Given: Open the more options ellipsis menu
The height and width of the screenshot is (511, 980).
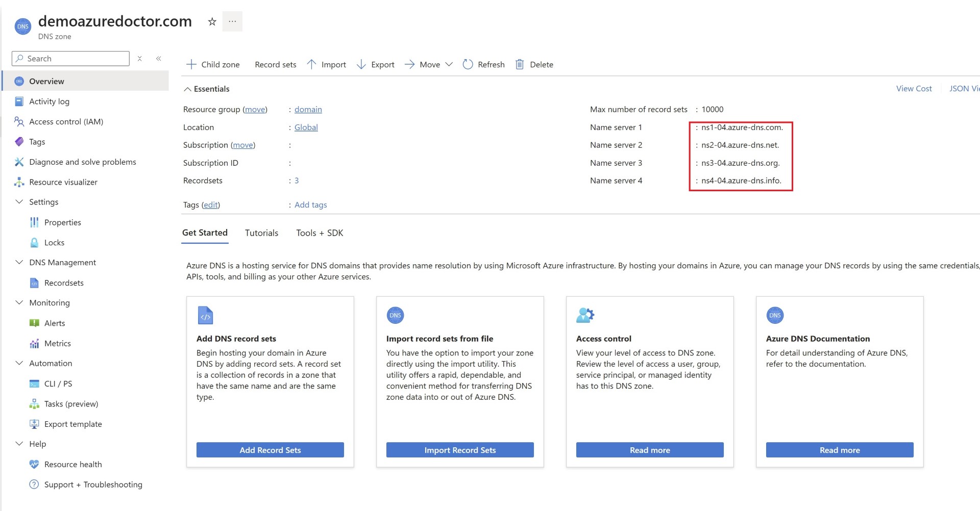Looking at the screenshot, I should coord(232,21).
